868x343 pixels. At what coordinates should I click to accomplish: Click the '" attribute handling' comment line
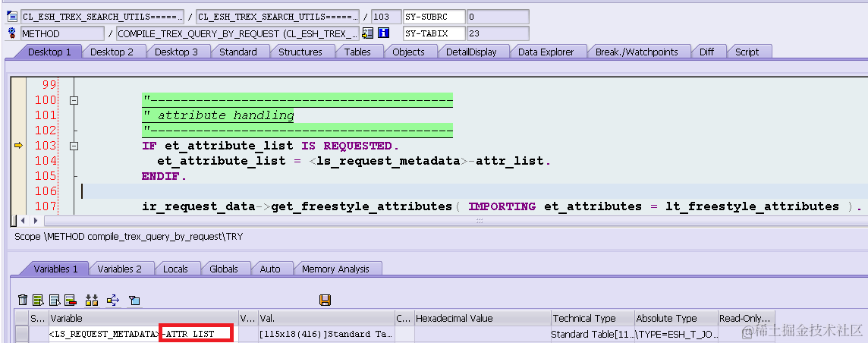coord(218,115)
